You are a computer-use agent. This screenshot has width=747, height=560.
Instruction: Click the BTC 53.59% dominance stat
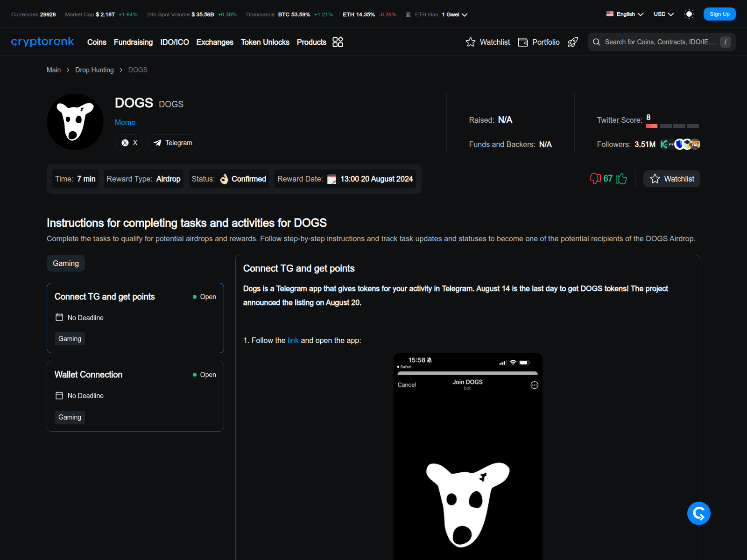[305, 14]
